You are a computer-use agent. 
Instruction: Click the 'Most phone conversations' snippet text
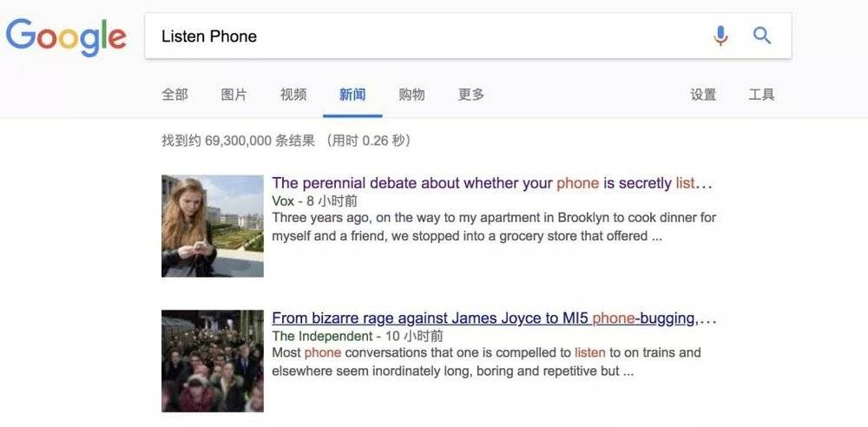point(487,362)
